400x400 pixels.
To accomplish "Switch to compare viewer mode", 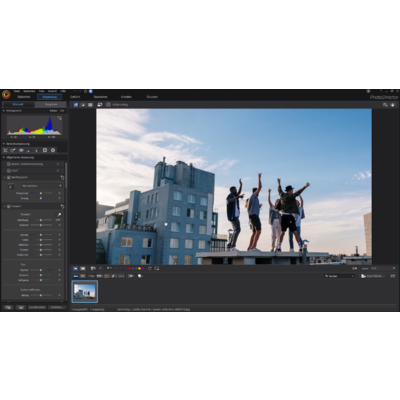I will click(x=83, y=105).
